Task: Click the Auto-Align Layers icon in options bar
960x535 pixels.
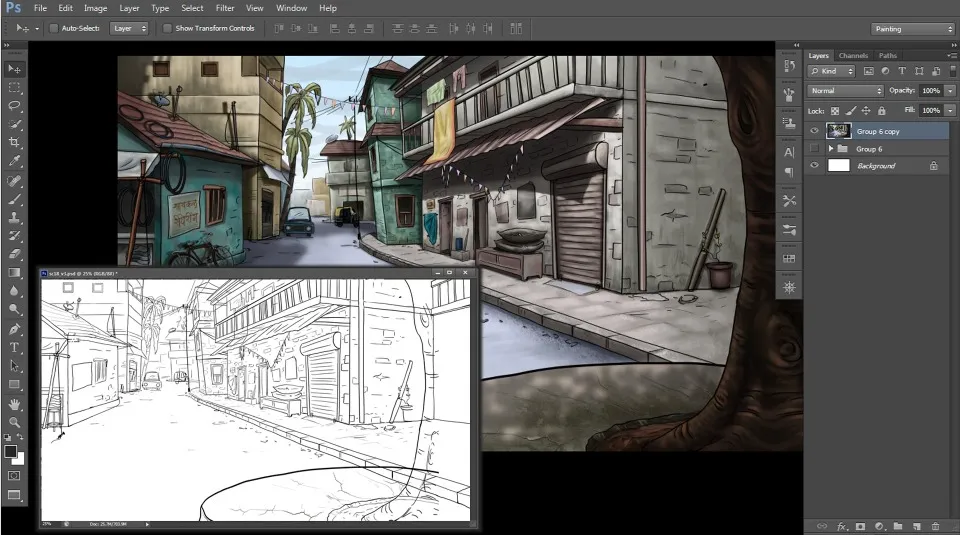Action: [x=516, y=28]
